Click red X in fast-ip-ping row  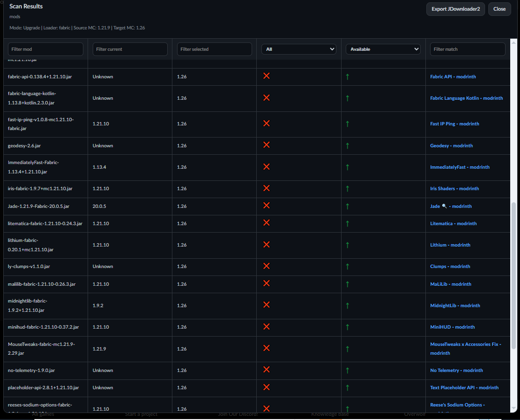pos(267,124)
